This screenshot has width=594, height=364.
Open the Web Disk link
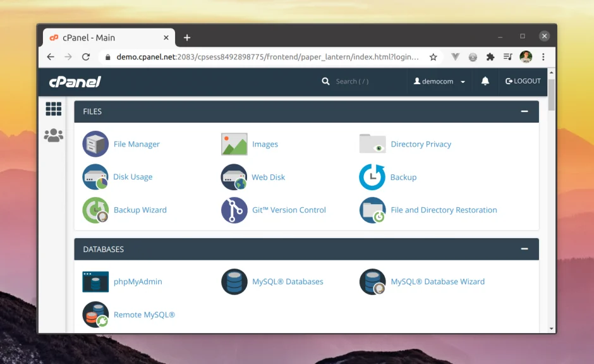coord(268,178)
